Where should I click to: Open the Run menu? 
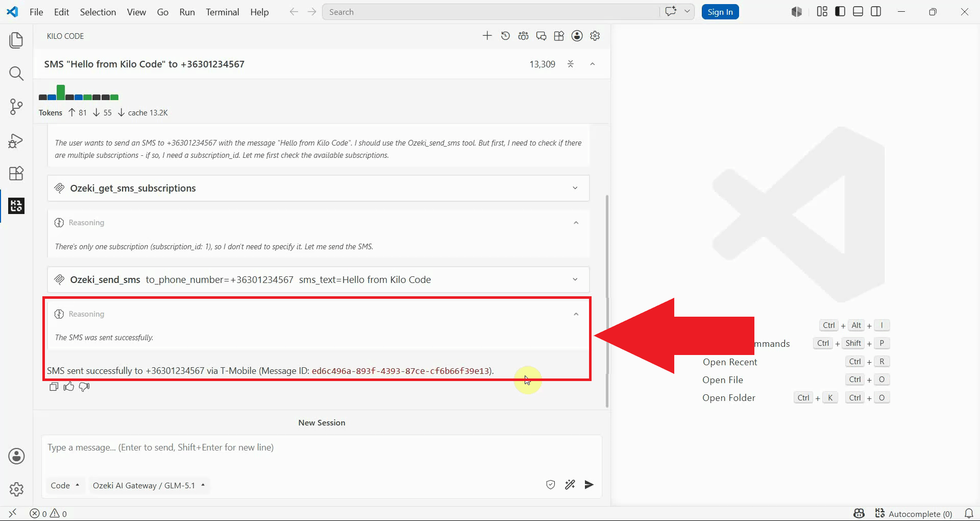(187, 12)
